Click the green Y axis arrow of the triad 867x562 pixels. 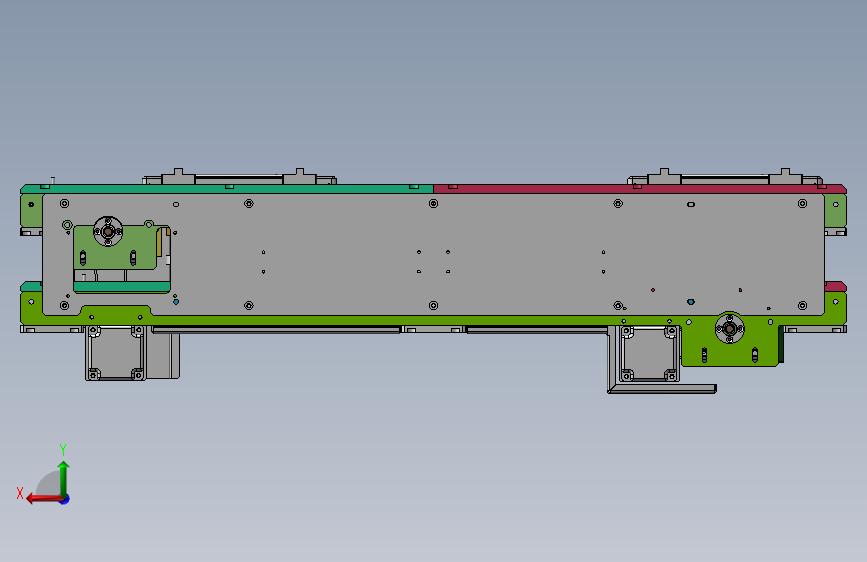[64, 478]
